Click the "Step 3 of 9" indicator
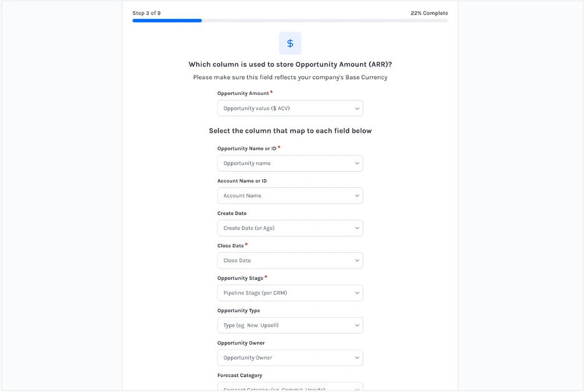Viewport: 584px width, 392px height. click(147, 13)
